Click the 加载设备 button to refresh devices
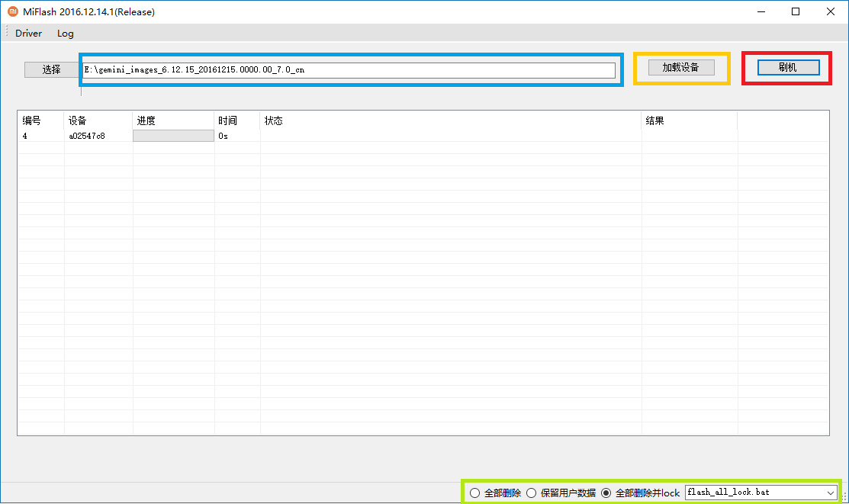Screen dimensions: 849x504 click(x=681, y=67)
